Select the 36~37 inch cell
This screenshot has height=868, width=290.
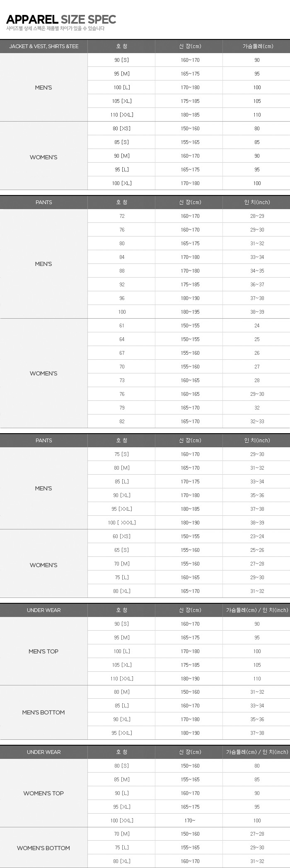(257, 285)
